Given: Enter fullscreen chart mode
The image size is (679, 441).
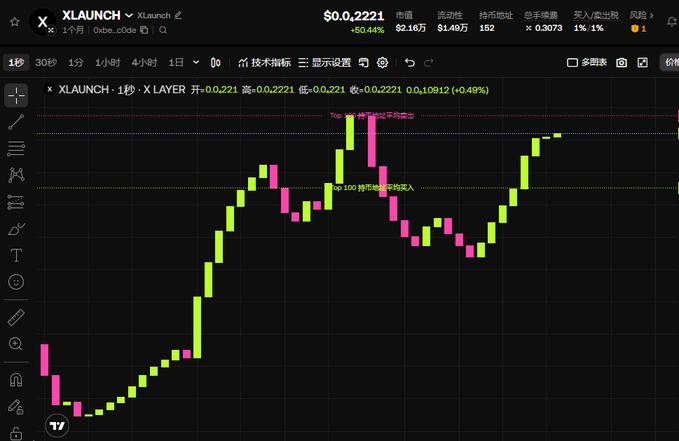Looking at the screenshot, I should (x=643, y=62).
